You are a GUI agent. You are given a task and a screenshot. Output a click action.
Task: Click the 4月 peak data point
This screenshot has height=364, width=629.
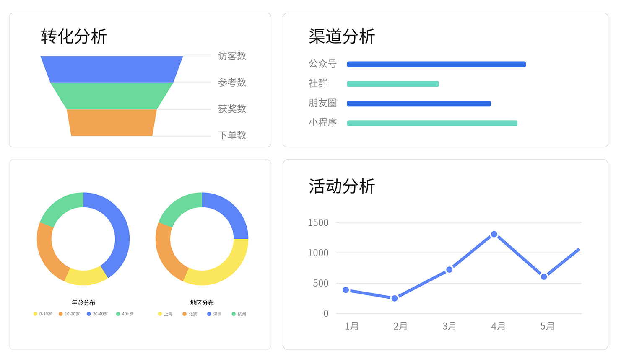click(x=494, y=234)
